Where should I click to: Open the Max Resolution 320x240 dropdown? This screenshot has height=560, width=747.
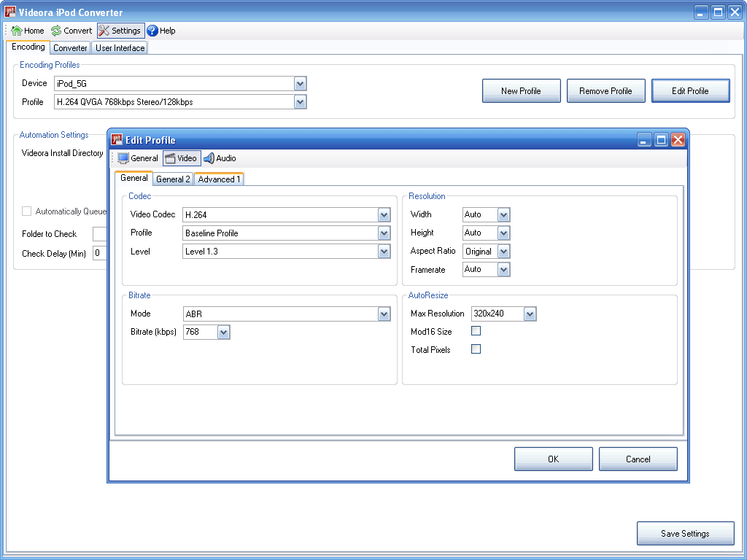(x=530, y=314)
